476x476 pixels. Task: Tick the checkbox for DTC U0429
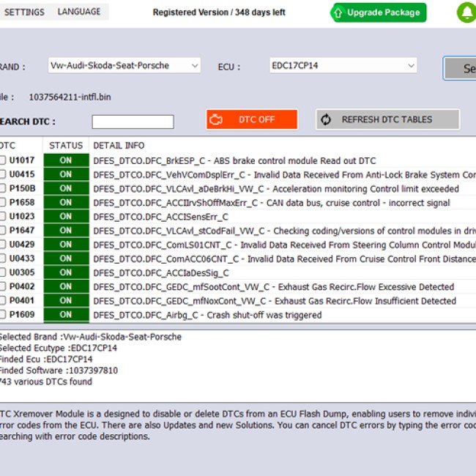(x=2, y=244)
